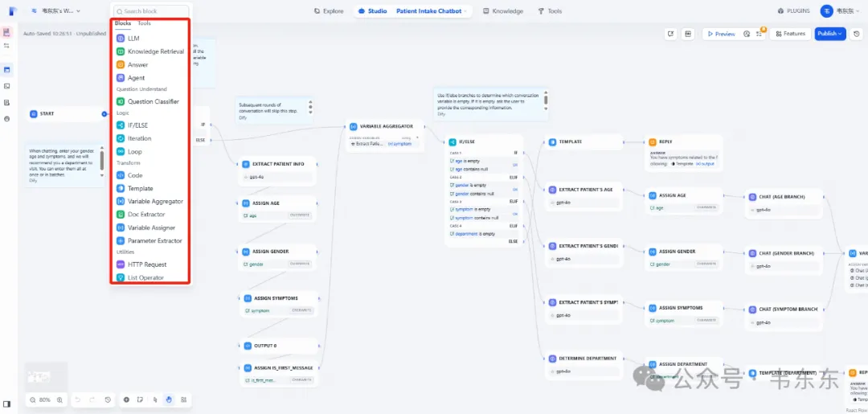Pick the HTTP Request block

pos(146,264)
